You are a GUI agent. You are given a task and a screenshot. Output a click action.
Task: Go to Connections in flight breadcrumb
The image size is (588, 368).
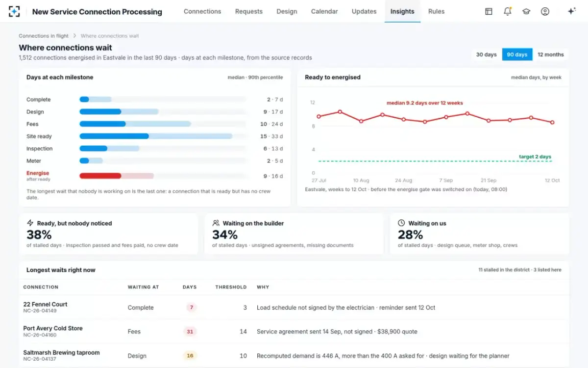point(44,36)
